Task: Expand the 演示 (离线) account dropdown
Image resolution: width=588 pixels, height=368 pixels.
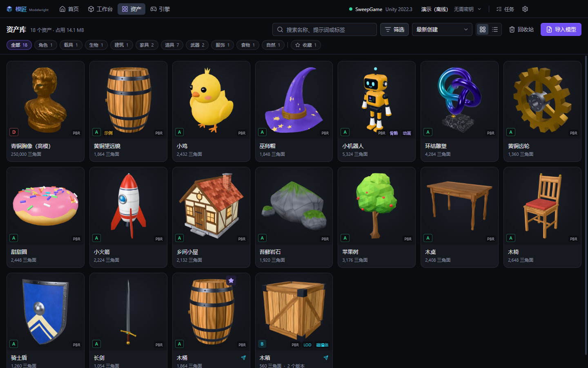Action: coord(451,9)
